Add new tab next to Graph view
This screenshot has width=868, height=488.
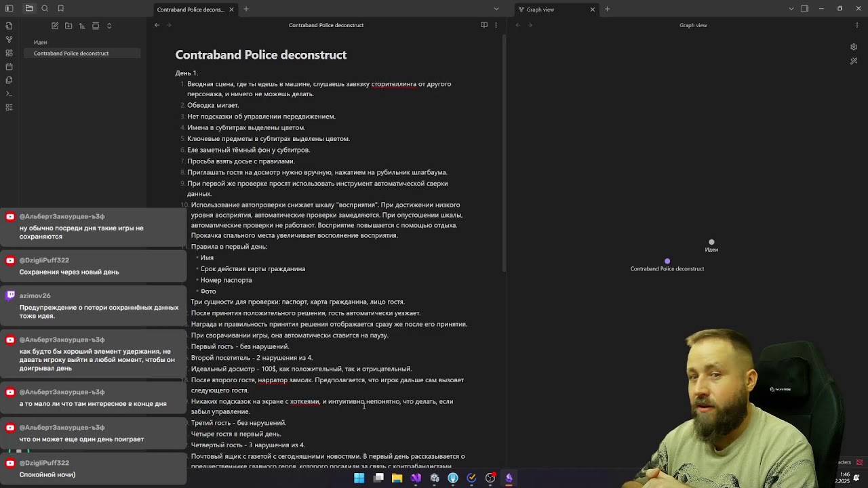pos(607,9)
